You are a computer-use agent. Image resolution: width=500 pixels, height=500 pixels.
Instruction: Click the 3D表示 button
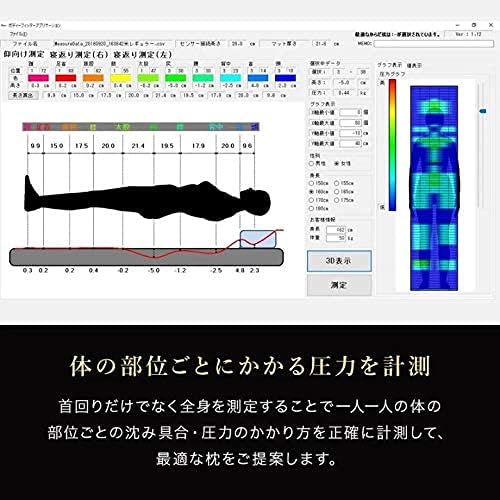[x=339, y=261]
